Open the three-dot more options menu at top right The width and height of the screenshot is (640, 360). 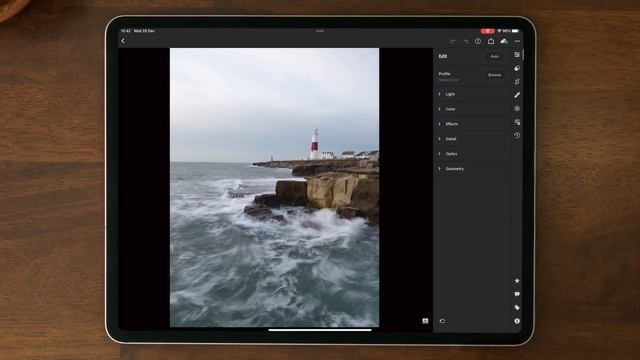(x=518, y=41)
